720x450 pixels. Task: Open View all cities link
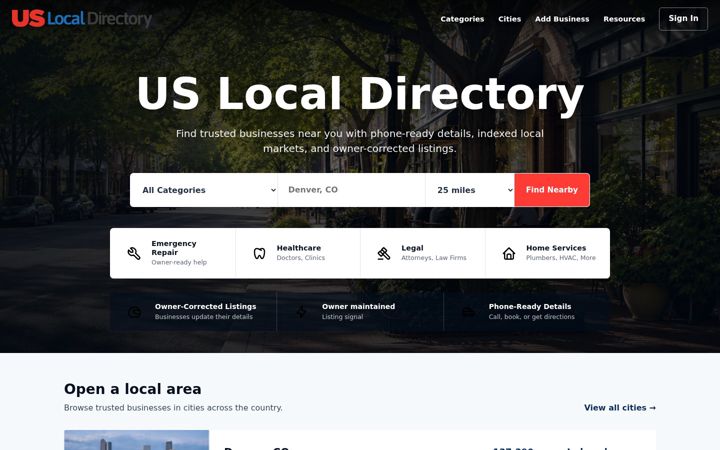point(620,408)
